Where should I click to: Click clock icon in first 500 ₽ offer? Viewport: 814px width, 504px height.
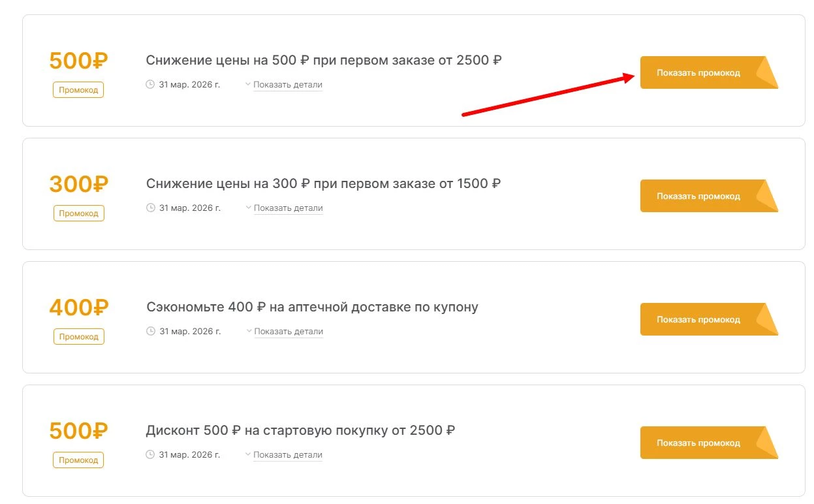[150, 85]
